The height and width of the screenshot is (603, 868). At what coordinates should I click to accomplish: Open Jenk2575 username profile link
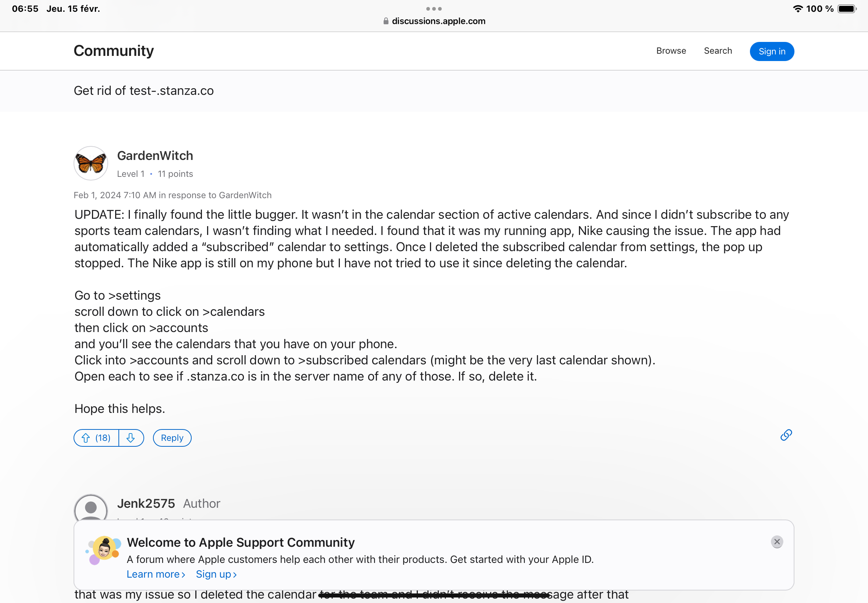(146, 504)
